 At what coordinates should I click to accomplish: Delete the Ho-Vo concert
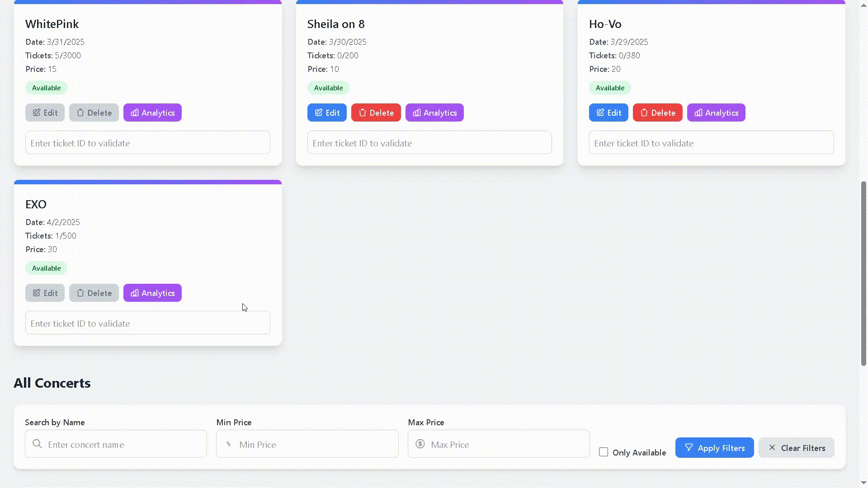(x=657, y=113)
